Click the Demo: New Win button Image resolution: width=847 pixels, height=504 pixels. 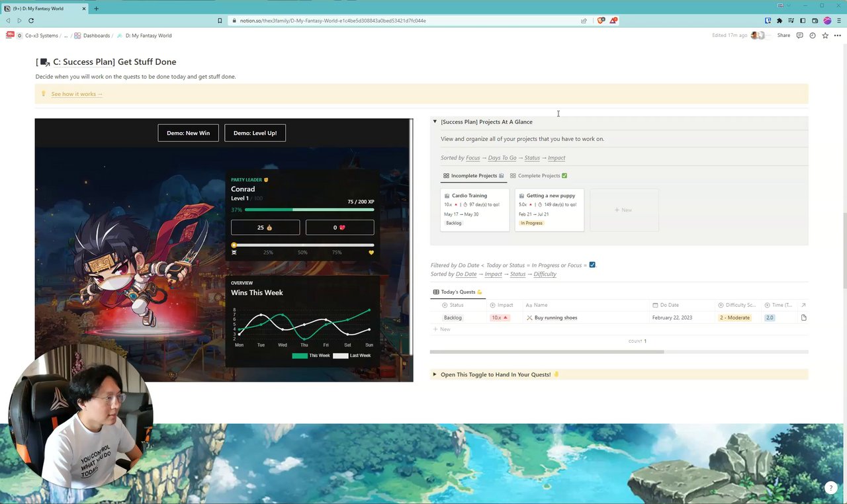(x=188, y=133)
